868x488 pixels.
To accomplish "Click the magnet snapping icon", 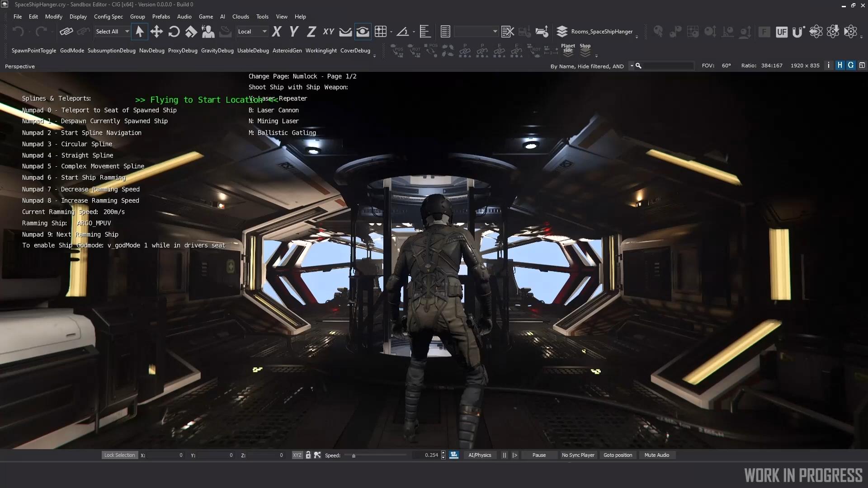I will [x=798, y=32].
